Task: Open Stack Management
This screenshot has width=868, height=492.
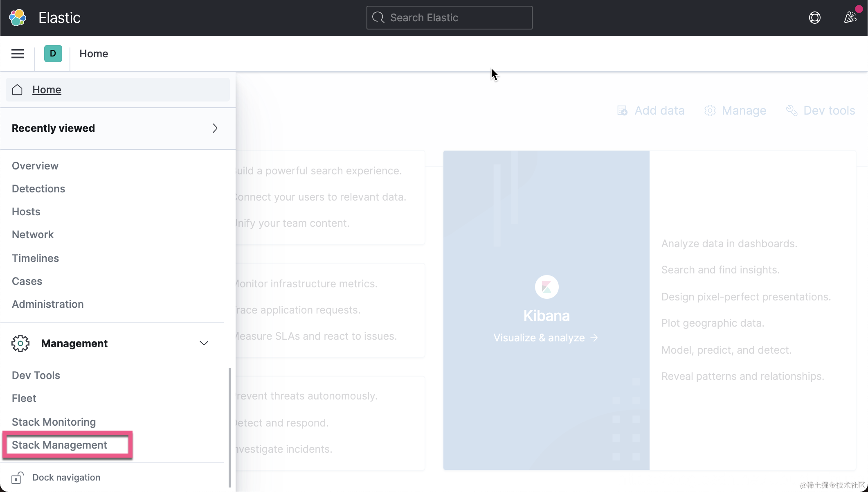Action: (x=59, y=445)
